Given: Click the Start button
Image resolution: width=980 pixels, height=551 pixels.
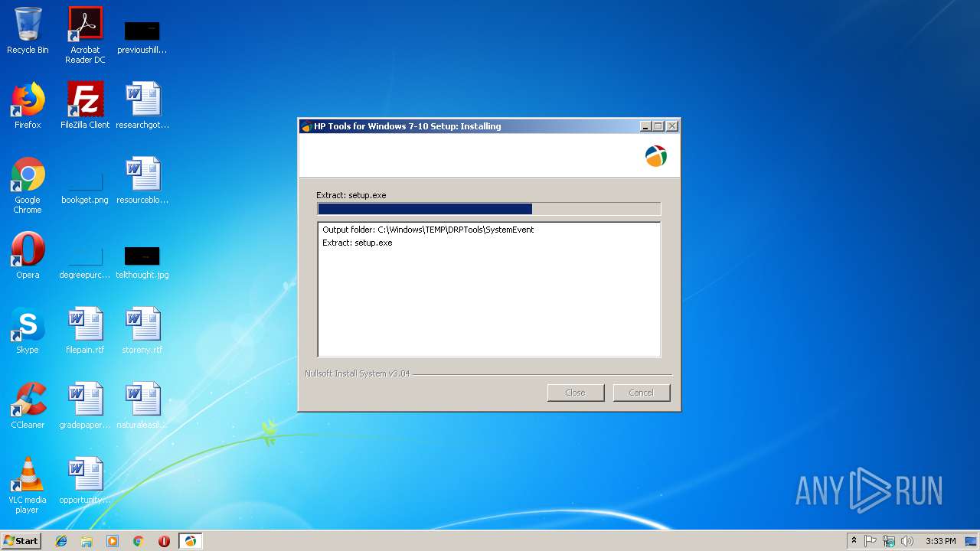Looking at the screenshot, I should click(x=21, y=541).
